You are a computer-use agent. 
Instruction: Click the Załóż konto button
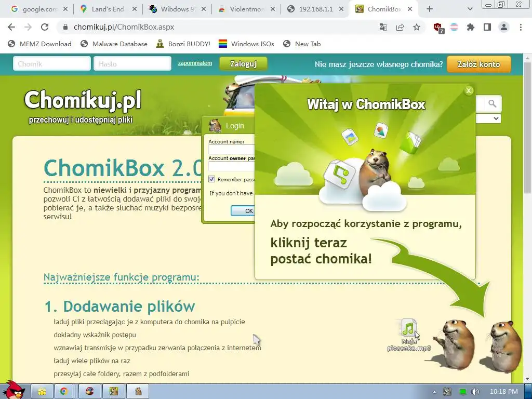coord(478,64)
